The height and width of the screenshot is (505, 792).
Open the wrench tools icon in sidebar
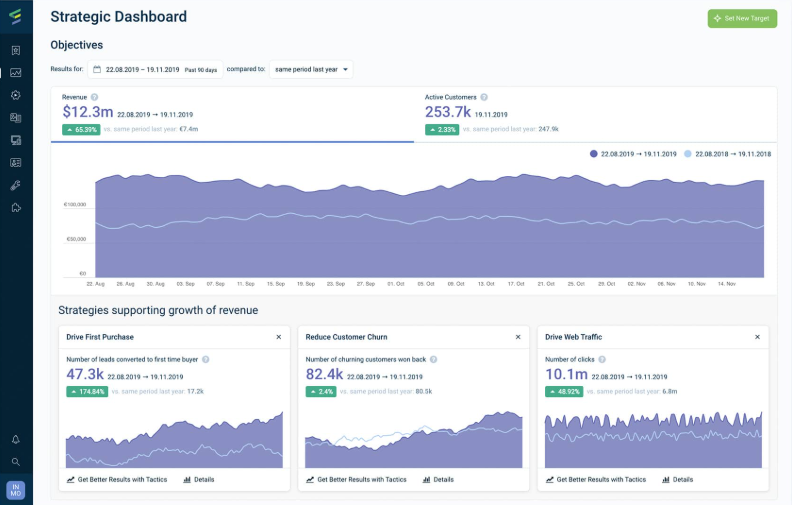16,185
